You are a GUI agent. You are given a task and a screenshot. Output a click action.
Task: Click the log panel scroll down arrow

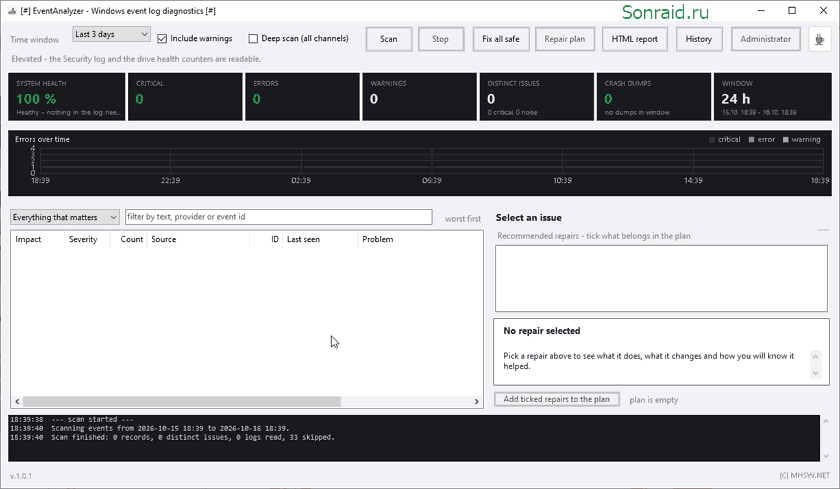tap(826, 456)
